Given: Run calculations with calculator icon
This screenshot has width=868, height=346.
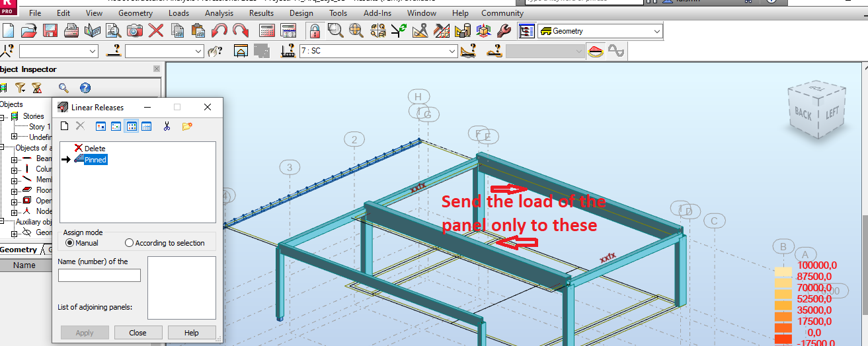Looking at the screenshot, I should [x=267, y=30].
